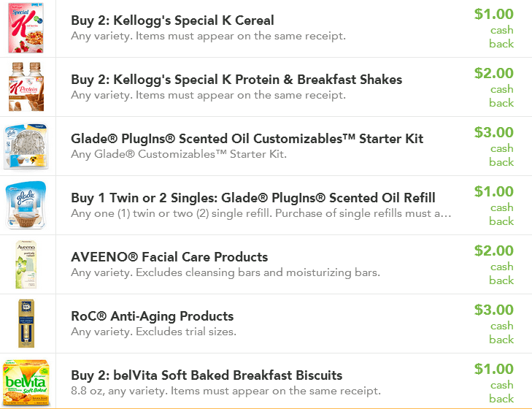Image resolution: width=532 pixels, height=409 pixels.
Task: Open the Glade PlugIns Scented Oil Refill offer
Action: pos(253,198)
